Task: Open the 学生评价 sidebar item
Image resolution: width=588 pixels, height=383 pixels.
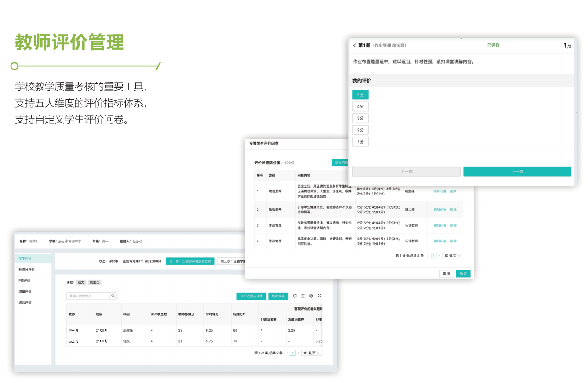Action: click(x=33, y=259)
